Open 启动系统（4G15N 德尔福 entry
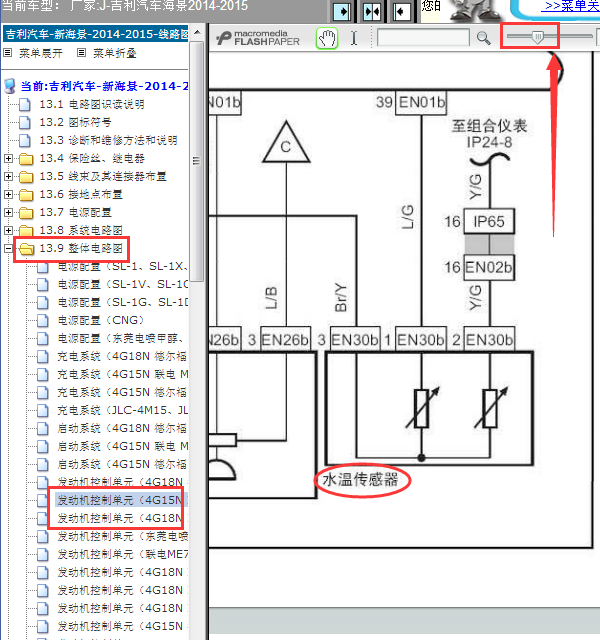This screenshot has width=600, height=640. pyautogui.click(x=122, y=464)
